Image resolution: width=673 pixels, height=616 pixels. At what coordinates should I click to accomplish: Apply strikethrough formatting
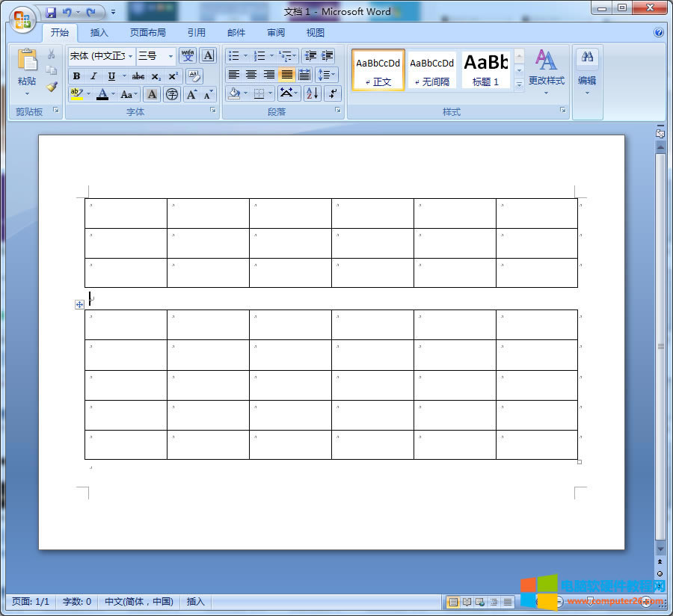pos(138,76)
